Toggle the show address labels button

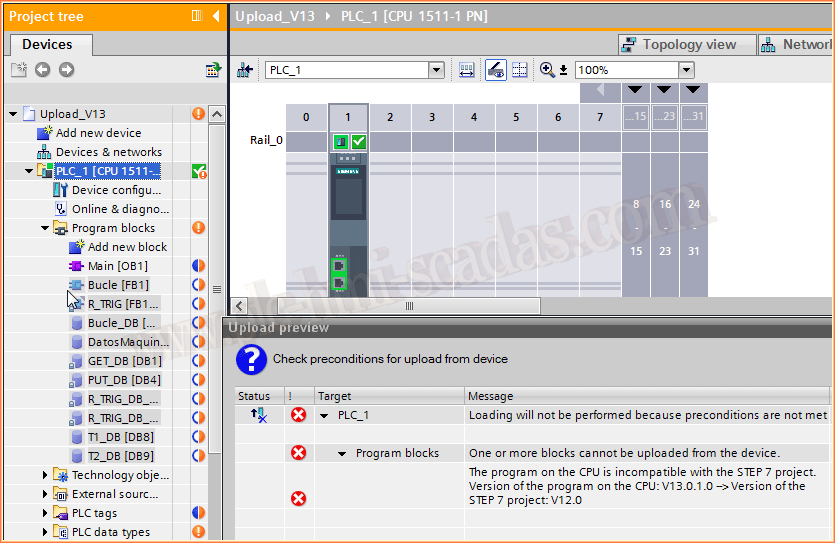[x=467, y=70]
